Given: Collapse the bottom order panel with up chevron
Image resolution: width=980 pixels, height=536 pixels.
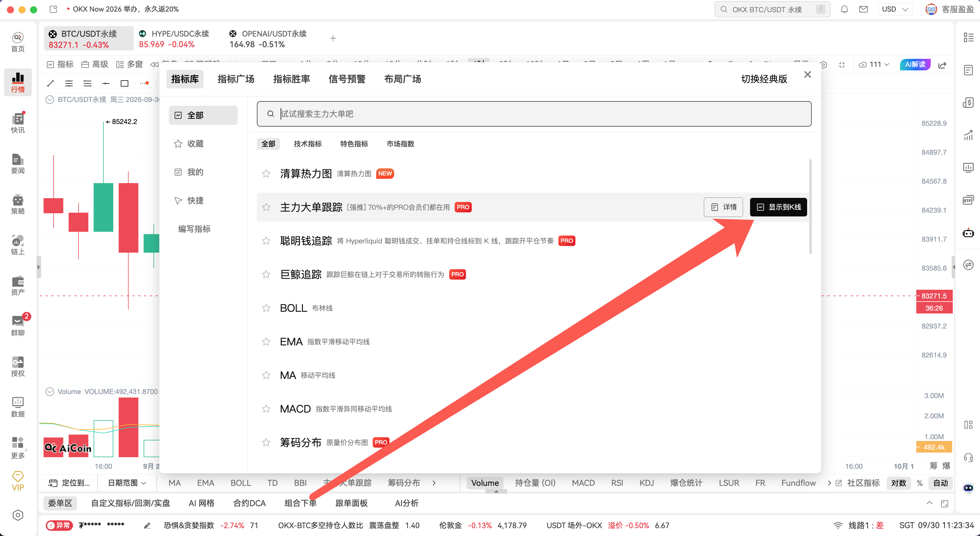Looking at the screenshot, I should 929,503.
